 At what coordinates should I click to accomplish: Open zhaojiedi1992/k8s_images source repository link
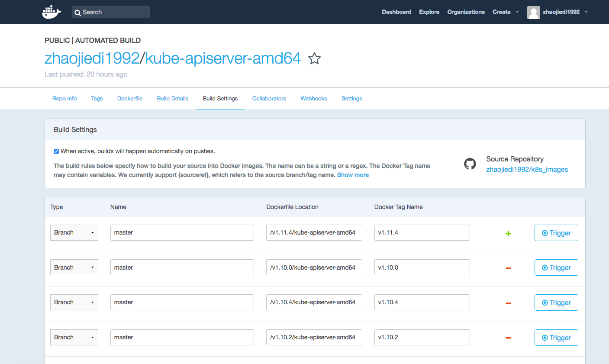[527, 170]
